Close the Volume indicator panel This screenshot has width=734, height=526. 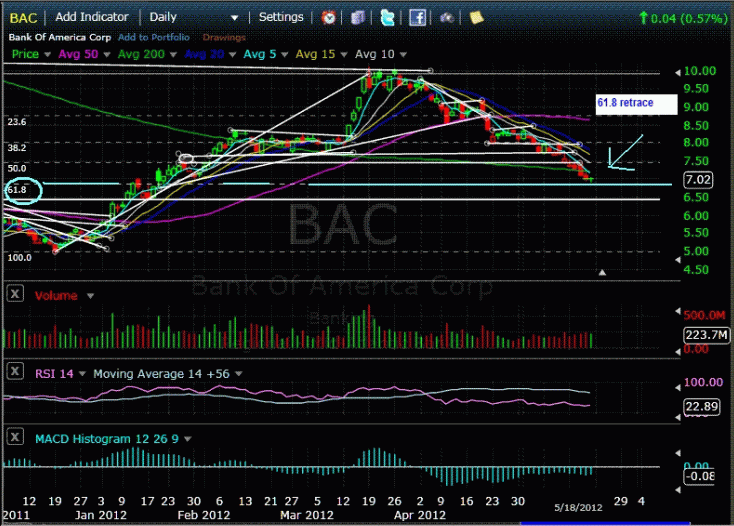(16, 295)
